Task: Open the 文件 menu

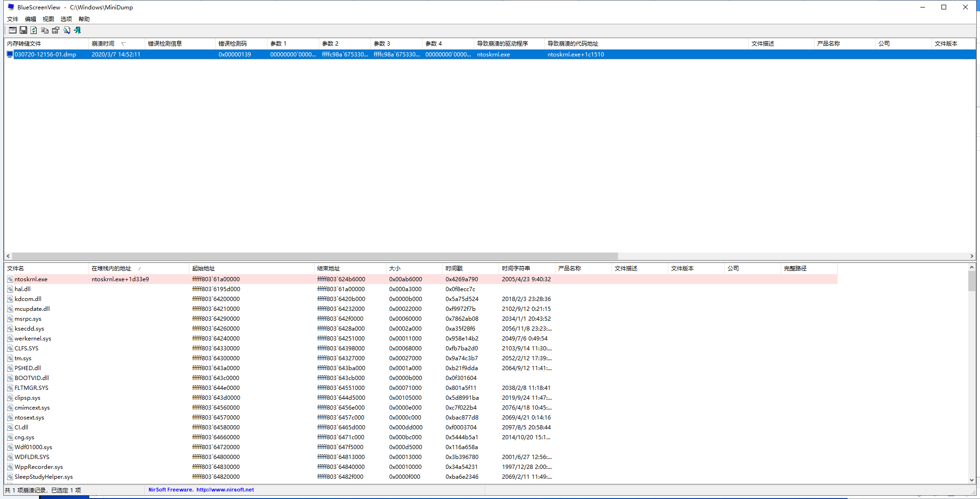Action: [x=12, y=19]
